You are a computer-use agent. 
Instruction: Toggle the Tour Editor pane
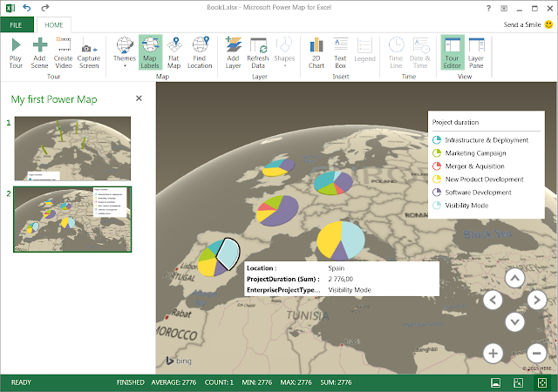(x=453, y=52)
